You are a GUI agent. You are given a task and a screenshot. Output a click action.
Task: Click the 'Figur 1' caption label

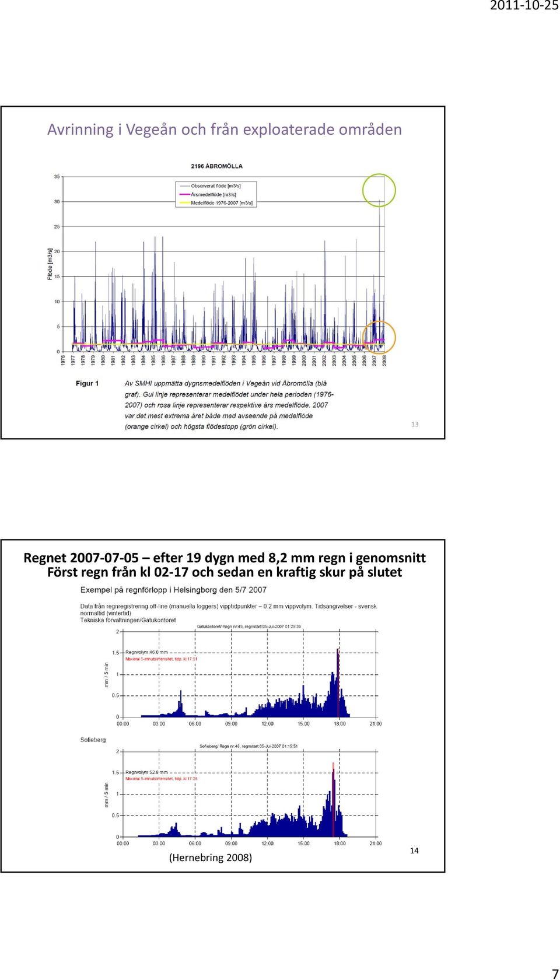click(x=87, y=383)
